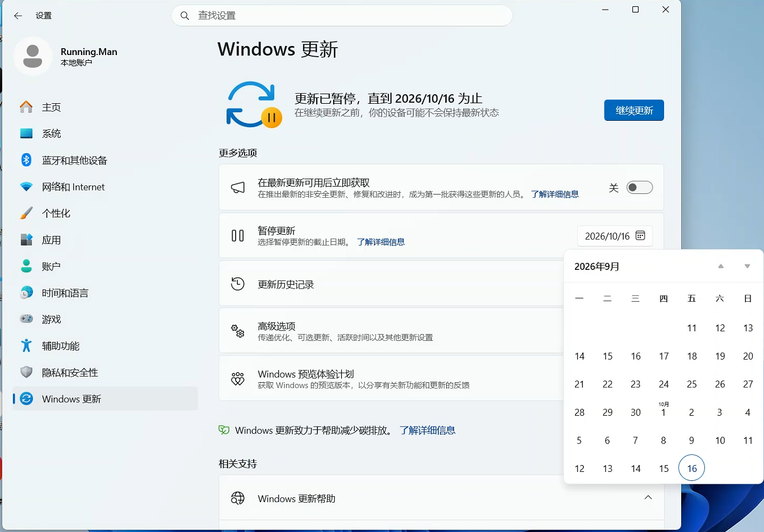Open 个性化 settings page
This screenshot has width=764, height=532.
tap(105, 214)
